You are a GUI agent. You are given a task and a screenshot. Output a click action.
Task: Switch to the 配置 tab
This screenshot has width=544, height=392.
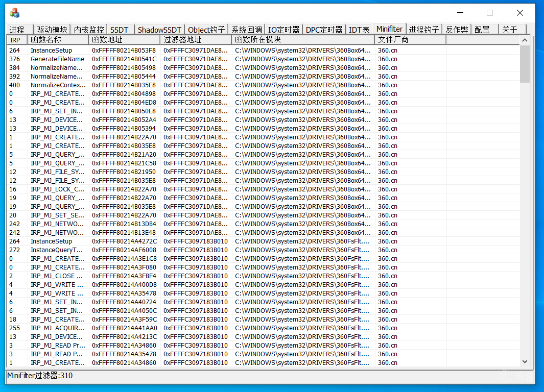click(x=485, y=30)
